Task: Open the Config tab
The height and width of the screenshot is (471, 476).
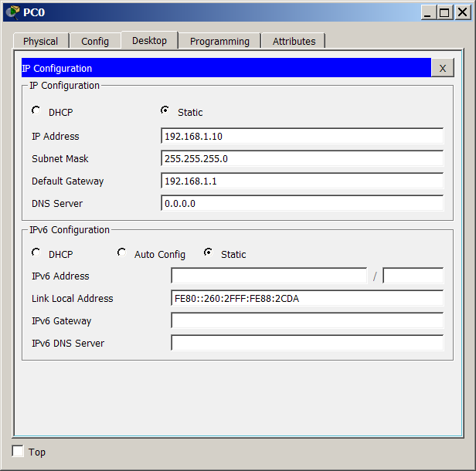Action: 95,41
